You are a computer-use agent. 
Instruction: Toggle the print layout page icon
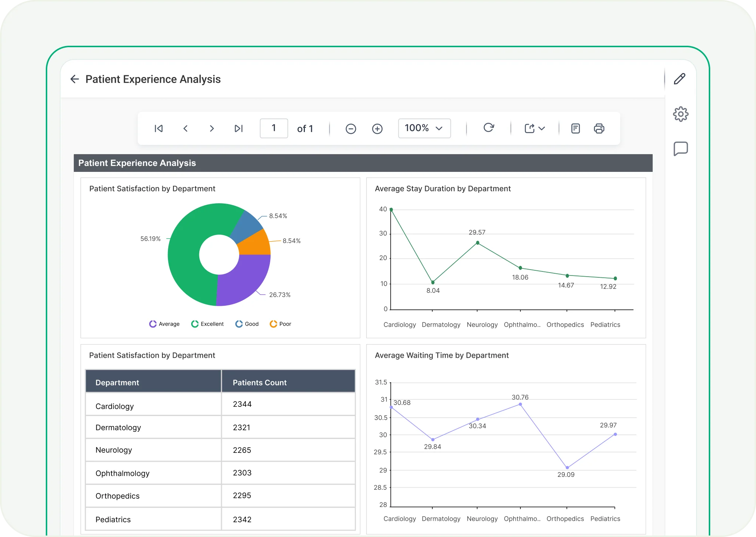[575, 128]
